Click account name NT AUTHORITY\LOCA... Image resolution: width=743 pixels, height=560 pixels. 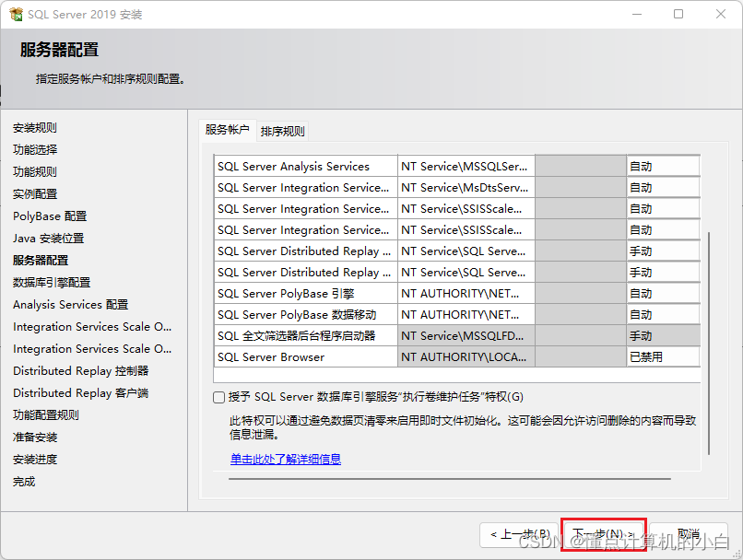click(466, 357)
